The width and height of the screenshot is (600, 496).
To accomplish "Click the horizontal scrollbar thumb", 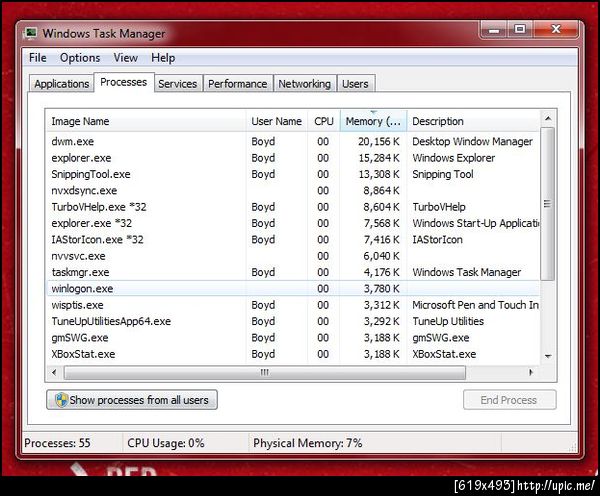I will (265, 372).
